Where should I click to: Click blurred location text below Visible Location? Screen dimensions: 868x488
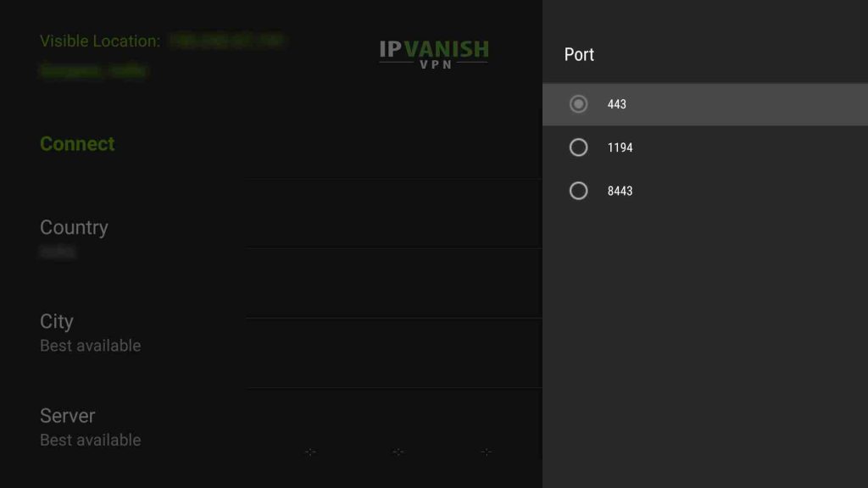pyautogui.click(x=93, y=71)
